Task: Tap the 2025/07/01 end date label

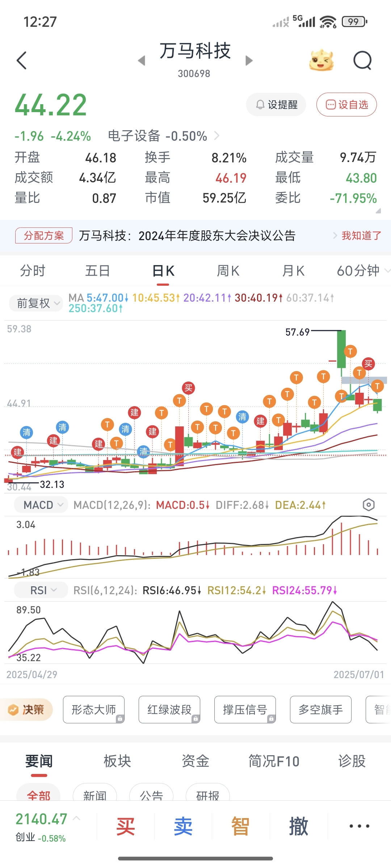Action: pos(359,675)
